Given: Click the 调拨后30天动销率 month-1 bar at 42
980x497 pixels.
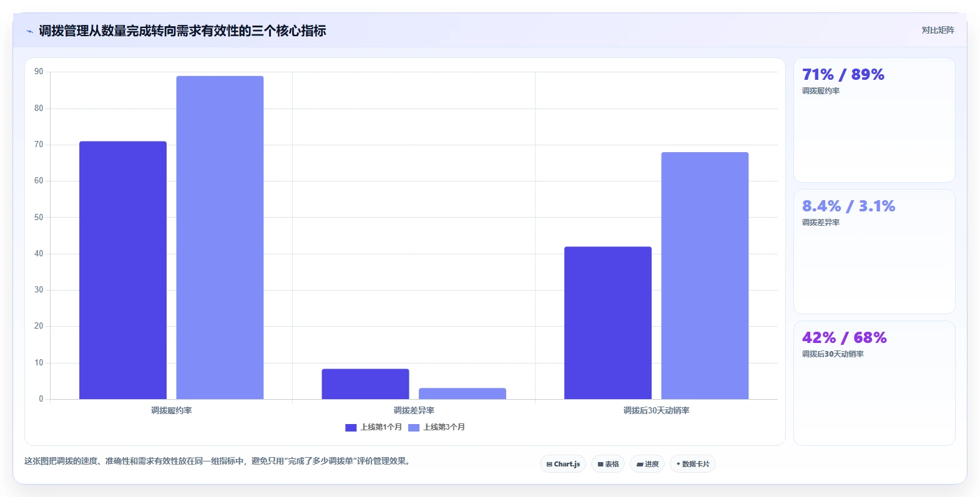Looking at the screenshot, I should 608,323.
